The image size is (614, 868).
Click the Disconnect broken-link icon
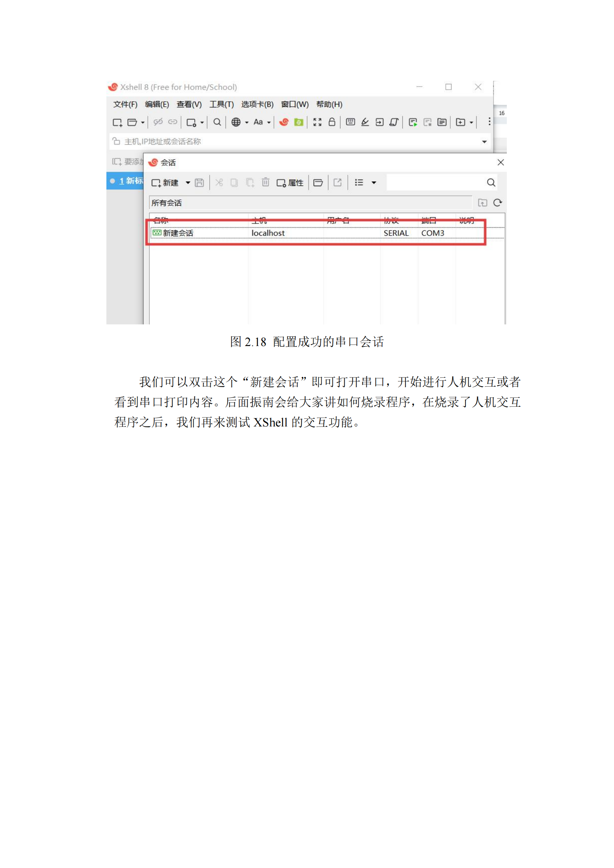point(158,122)
